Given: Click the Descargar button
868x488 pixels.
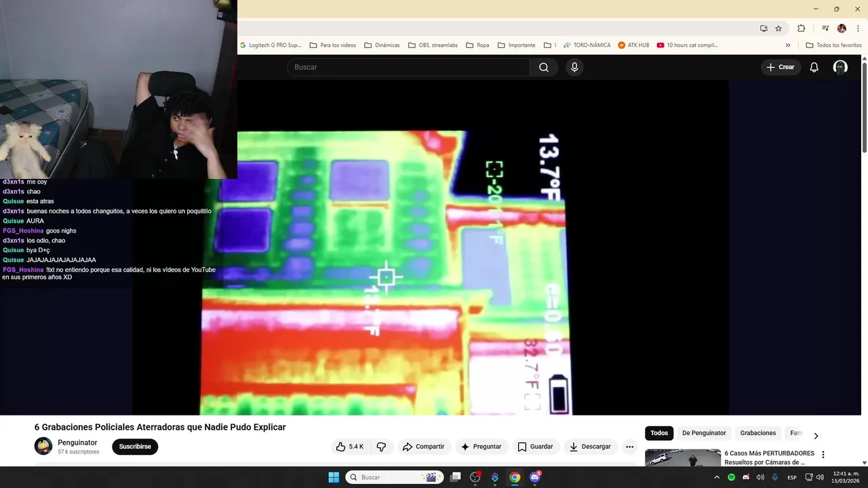Looking at the screenshot, I should (590, 447).
